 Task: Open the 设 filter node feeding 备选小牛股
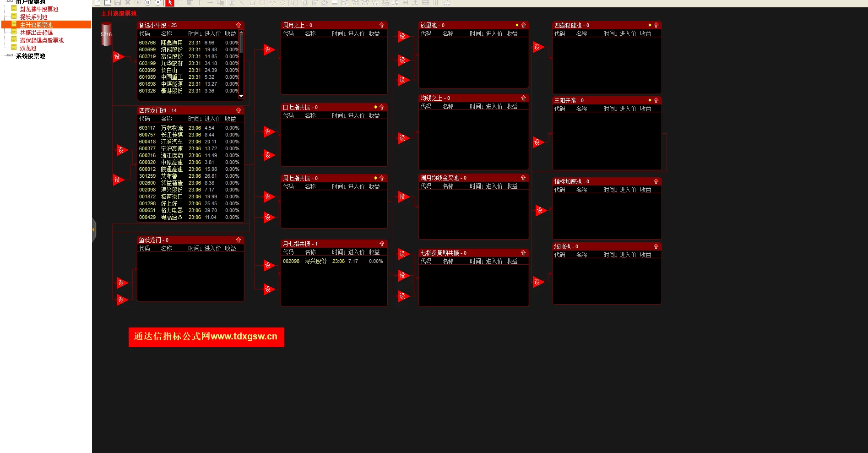[x=118, y=57]
